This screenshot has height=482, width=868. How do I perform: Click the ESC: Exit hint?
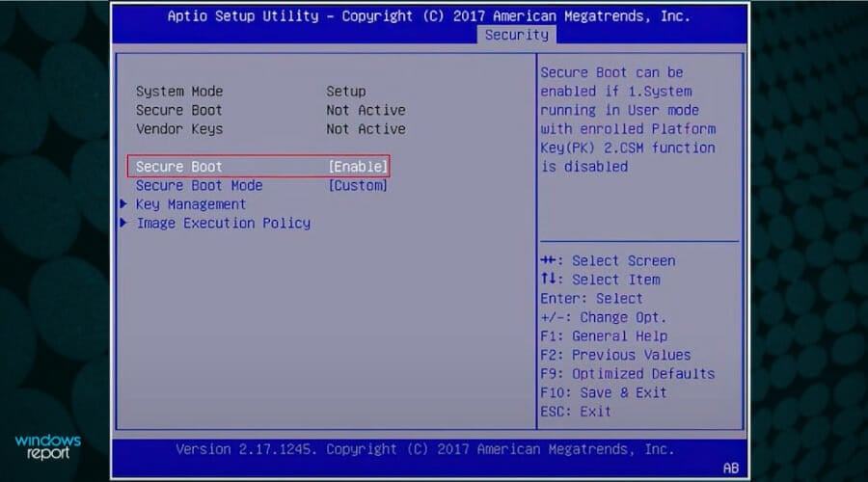tap(576, 412)
